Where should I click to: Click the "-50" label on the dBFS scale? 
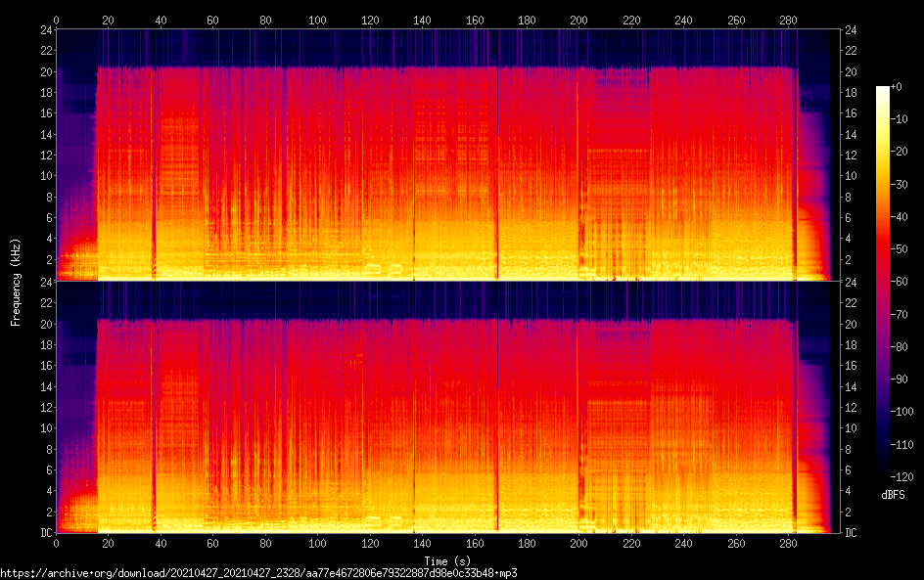pyautogui.click(x=900, y=249)
